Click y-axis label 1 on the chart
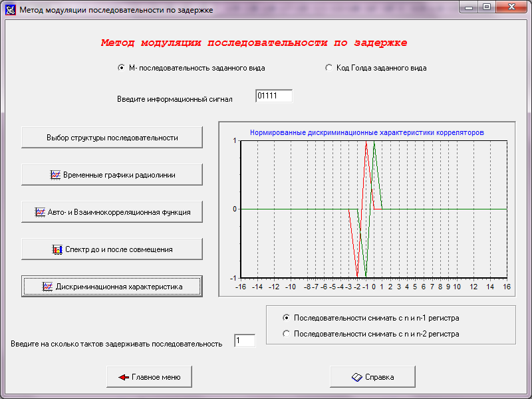The image size is (532, 399). (235, 140)
